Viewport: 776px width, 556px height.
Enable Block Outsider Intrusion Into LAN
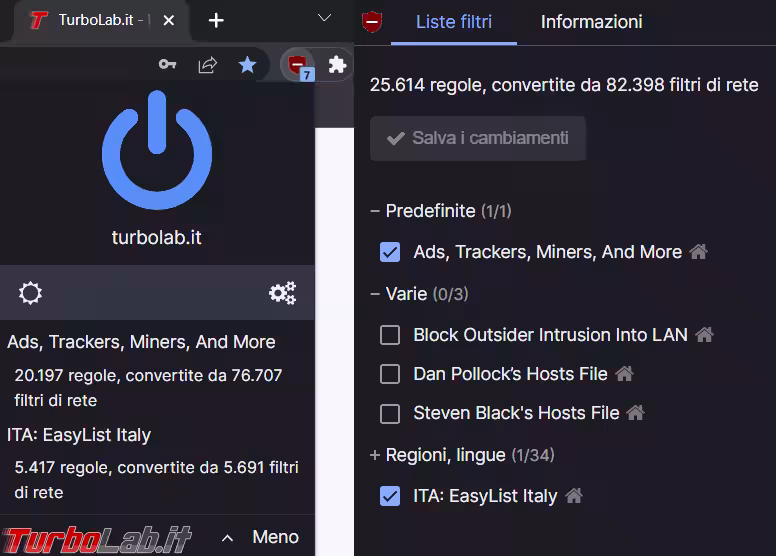point(390,335)
